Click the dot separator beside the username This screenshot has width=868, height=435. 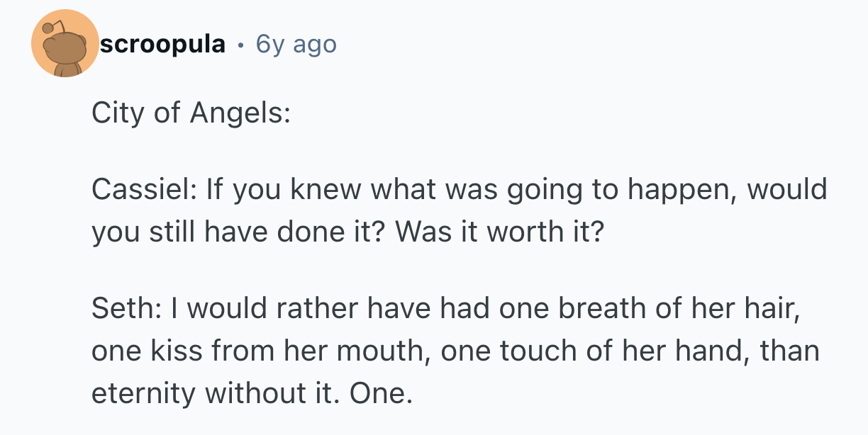tap(241, 45)
